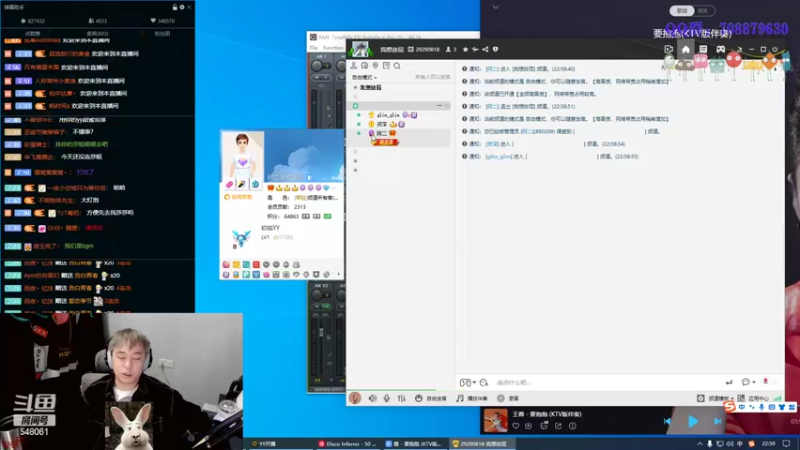
Task: Click the Sogou input method tray icon
Action: [x=751, y=444]
